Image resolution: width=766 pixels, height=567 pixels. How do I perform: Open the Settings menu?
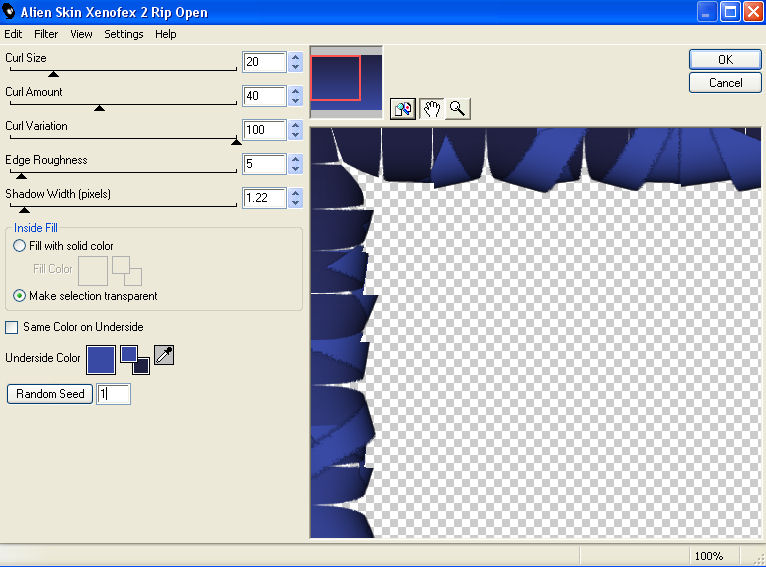tap(124, 34)
